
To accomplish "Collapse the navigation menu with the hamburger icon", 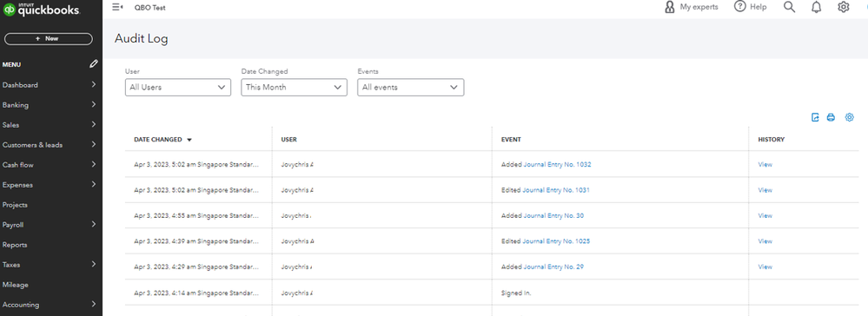I will pyautogui.click(x=117, y=7).
